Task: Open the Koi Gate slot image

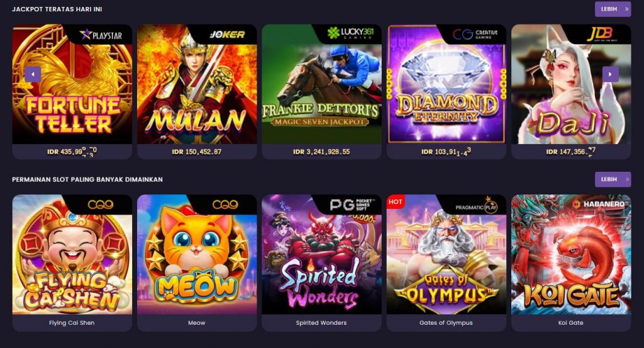Action: tap(571, 255)
